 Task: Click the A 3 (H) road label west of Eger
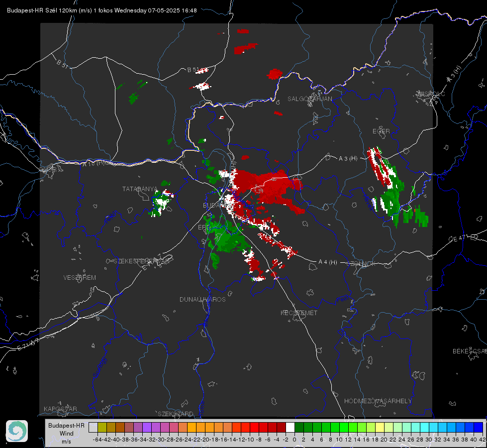coord(348,159)
